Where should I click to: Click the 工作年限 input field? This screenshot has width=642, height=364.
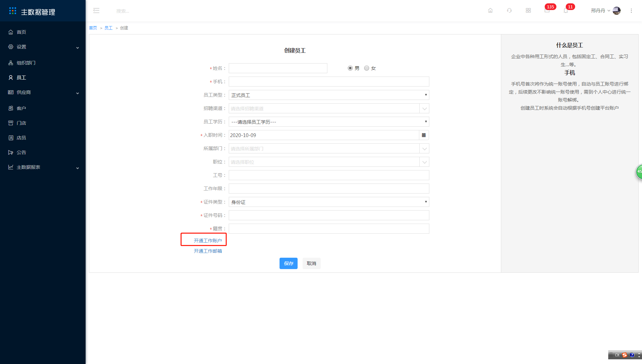(x=329, y=189)
